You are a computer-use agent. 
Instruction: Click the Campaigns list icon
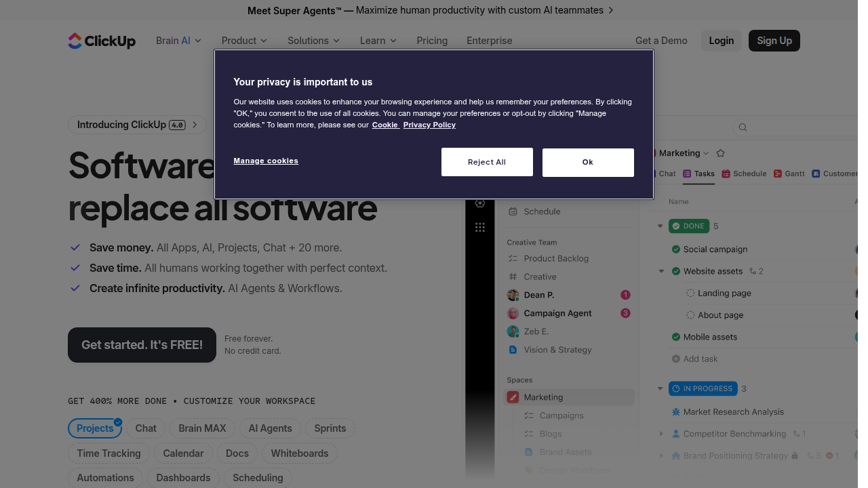tap(529, 415)
